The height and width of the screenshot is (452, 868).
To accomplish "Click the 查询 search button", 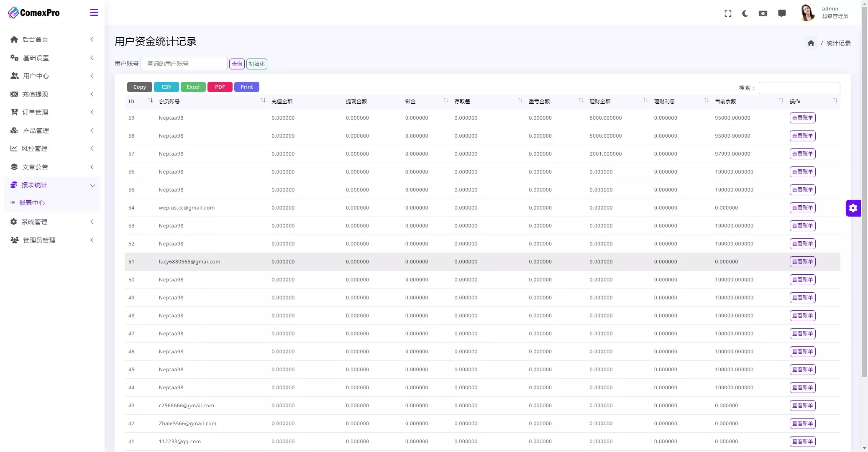I will click(237, 64).
